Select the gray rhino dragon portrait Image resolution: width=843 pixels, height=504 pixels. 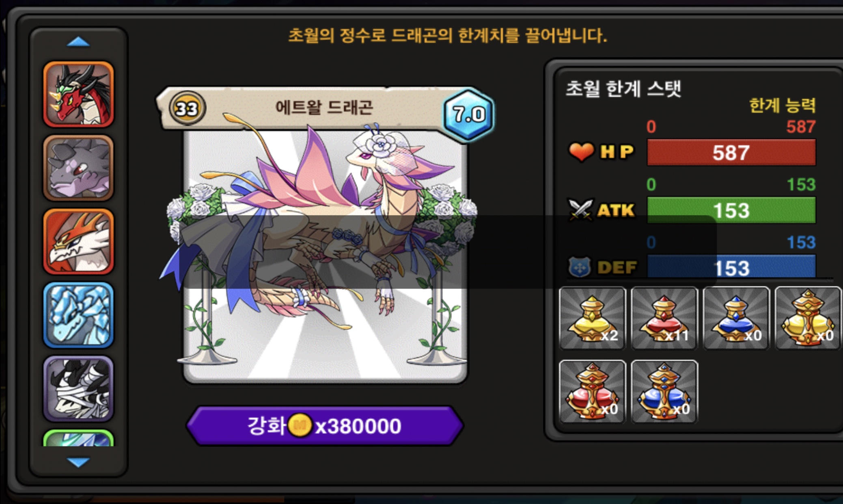[x=78, y=168]
